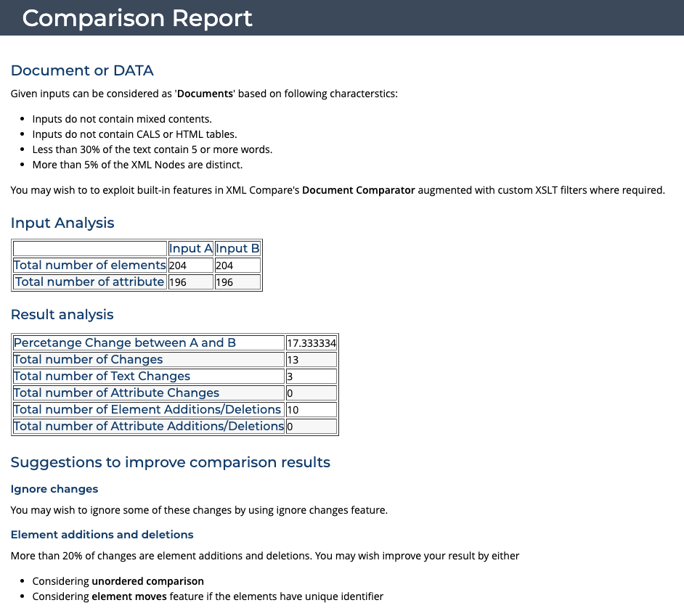Click the Ignore changes subheading
Screen dimensions: 684x616
[54, 489]
